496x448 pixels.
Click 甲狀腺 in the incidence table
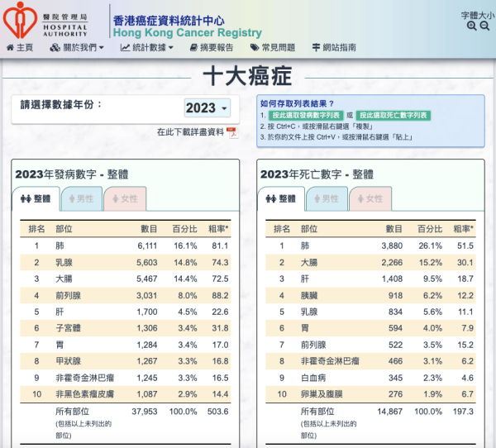[68, 361]
